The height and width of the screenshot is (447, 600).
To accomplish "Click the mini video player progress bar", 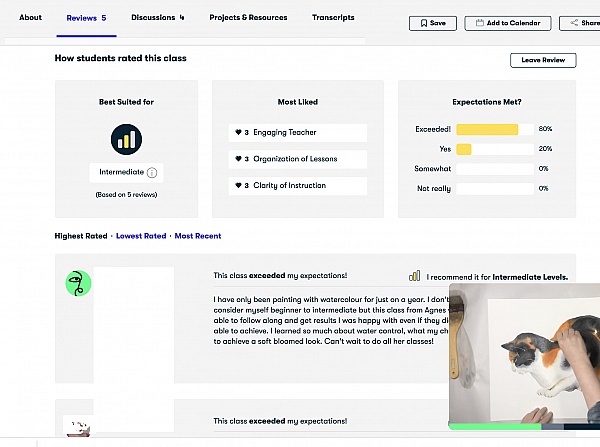I will point(524,427).
